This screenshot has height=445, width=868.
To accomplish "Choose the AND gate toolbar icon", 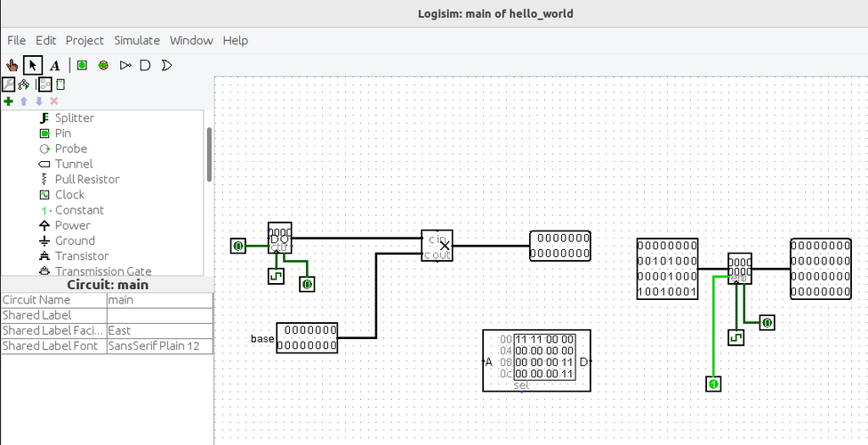I will (x=145, y=65).
